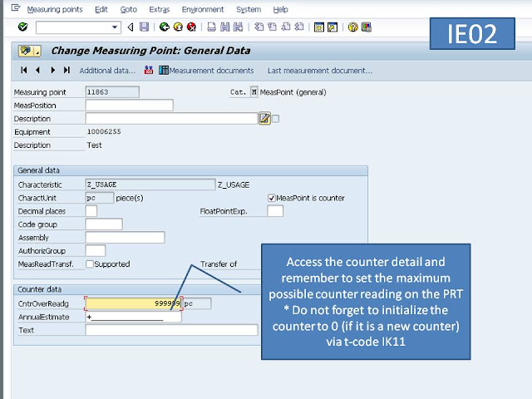The width and height of the screenshot is (532, 399).
Task: Click equipment number 10006255
Action: click(x=104, y=131)
